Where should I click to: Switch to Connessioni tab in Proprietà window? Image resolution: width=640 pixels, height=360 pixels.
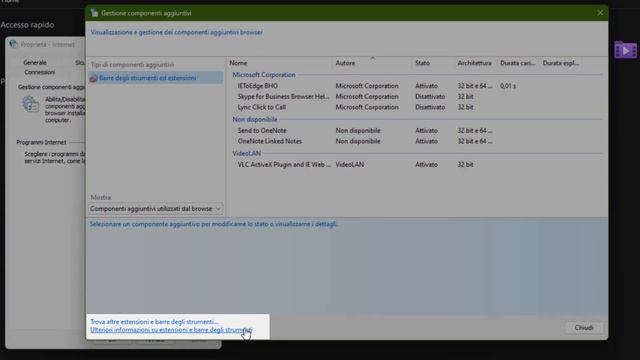point(39,72)
